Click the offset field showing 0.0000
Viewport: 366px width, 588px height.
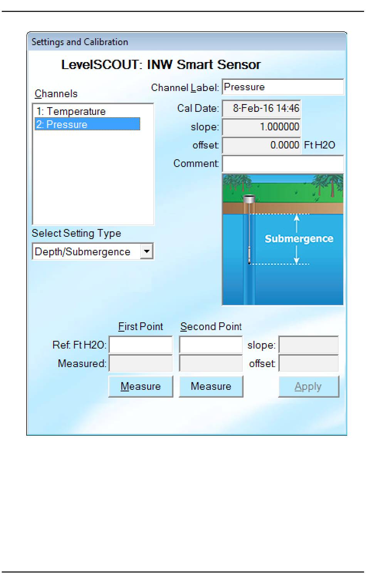point(262,145)
